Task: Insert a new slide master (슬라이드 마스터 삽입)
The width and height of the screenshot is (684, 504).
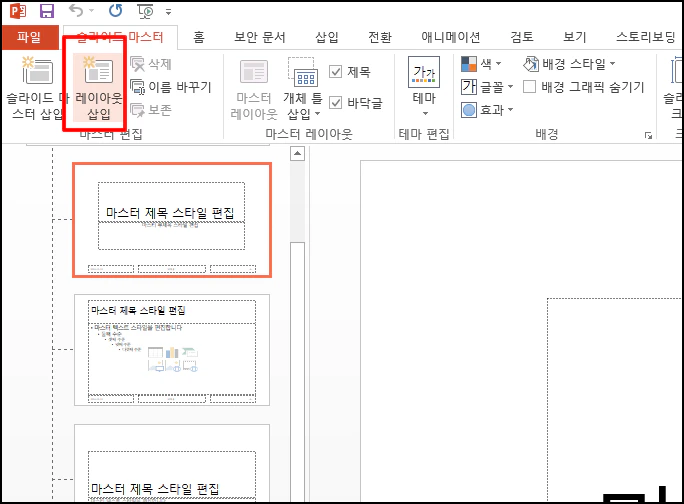Action: (x=36, y=88)
